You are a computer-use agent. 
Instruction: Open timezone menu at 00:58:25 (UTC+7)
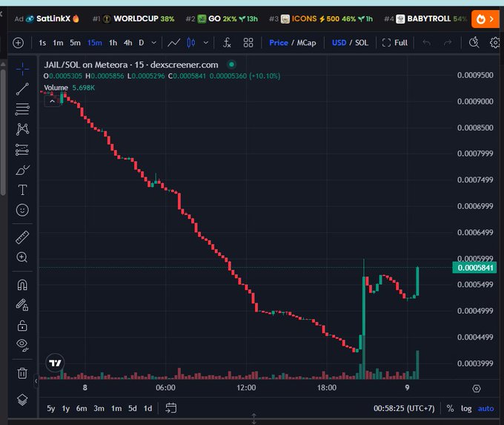click(404, 409)
